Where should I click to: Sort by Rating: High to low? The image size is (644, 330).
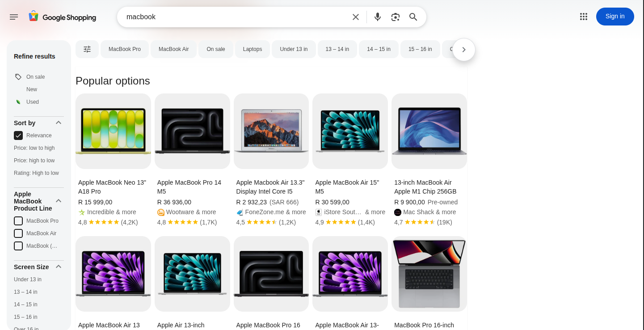pos(36,173)
